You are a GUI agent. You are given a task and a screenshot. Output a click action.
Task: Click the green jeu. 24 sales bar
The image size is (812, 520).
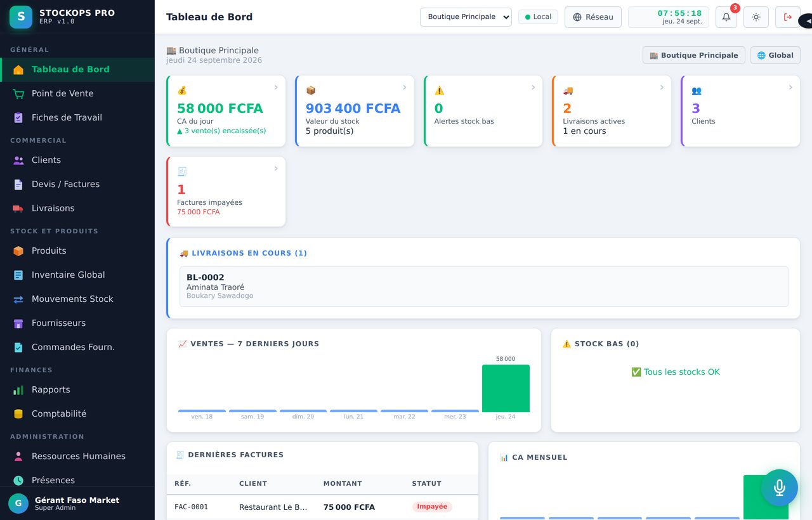coord(506,388)
